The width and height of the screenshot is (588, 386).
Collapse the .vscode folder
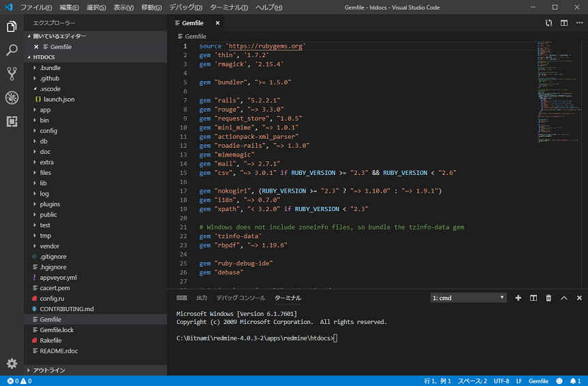click(x=95, y=89)
